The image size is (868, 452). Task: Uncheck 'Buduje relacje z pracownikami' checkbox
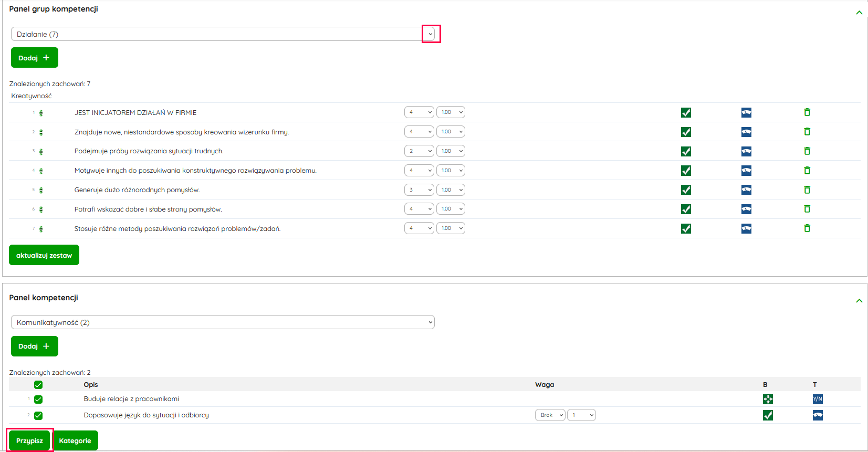tap(38, 400)
